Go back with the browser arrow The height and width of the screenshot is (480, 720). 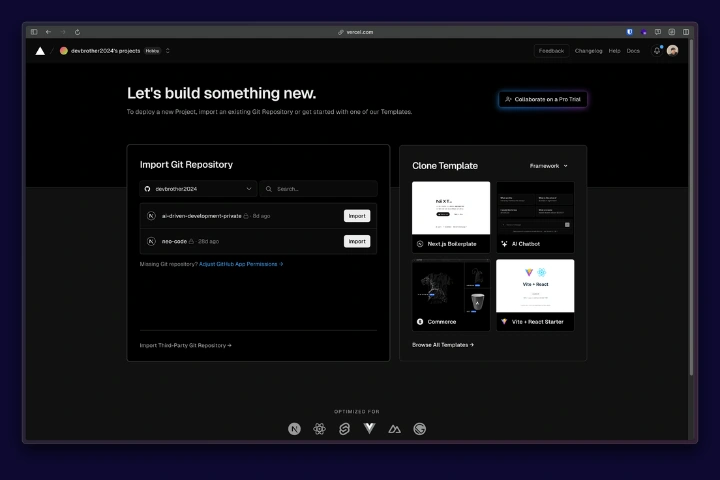[x=48, y=32]
